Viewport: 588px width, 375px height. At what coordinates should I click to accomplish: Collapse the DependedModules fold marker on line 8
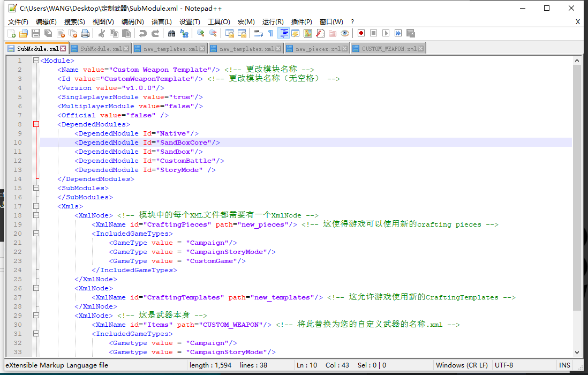[36, 124]
